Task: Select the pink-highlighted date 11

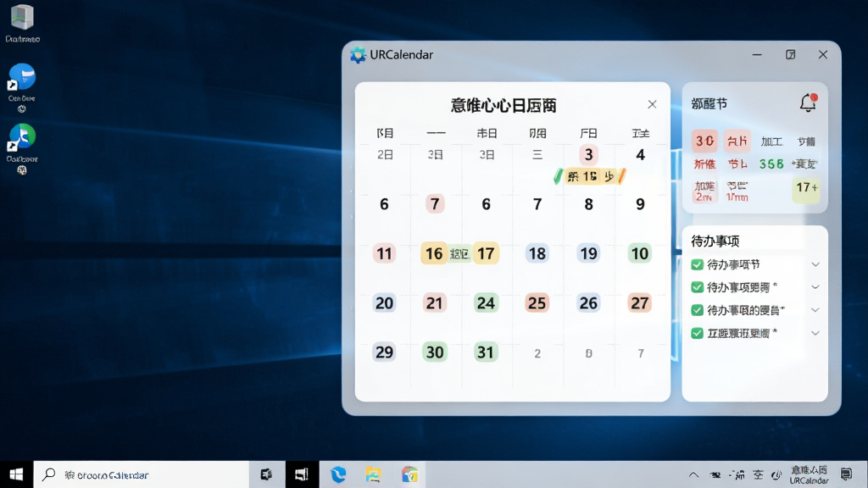Action: [384, 253]
